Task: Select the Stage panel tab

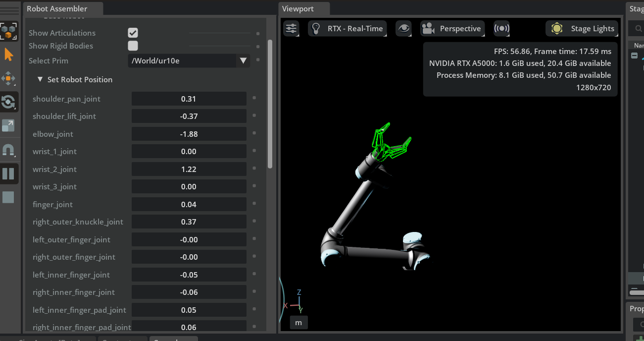Action: [x=636, y=9]
